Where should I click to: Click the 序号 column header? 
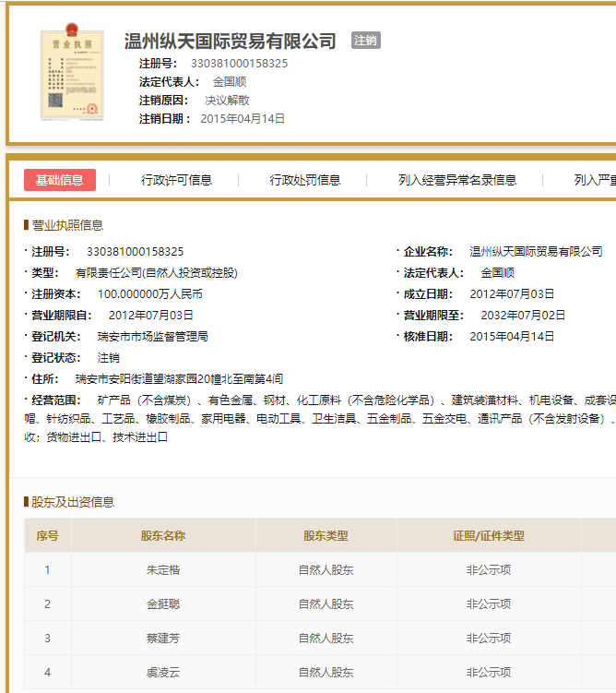(x=47, y=535)
